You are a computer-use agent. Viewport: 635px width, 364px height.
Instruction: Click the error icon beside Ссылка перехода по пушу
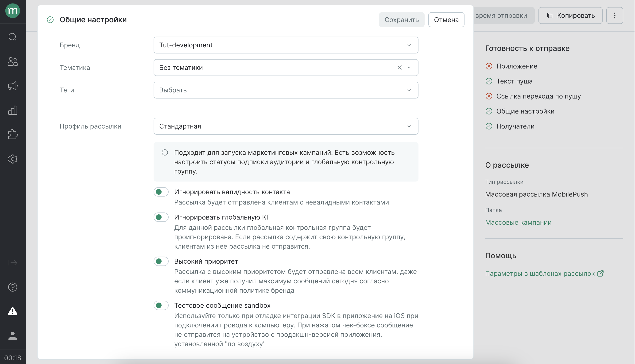click(x=489, y=96)
